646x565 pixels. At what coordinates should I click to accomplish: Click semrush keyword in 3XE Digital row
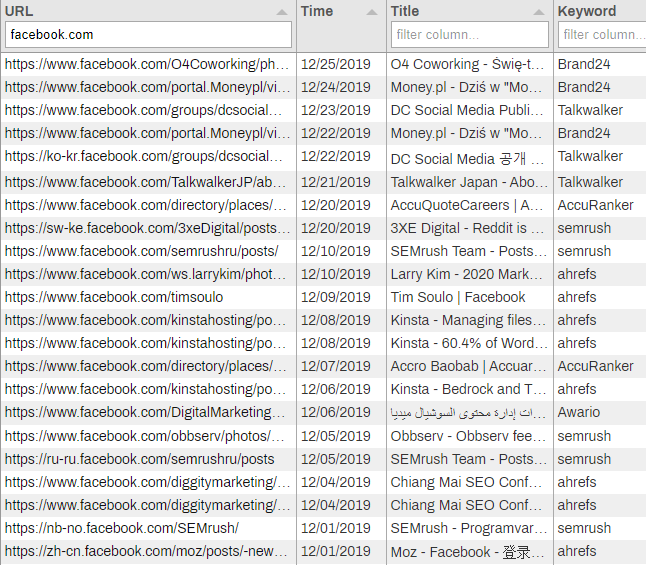tap(584, 228)
